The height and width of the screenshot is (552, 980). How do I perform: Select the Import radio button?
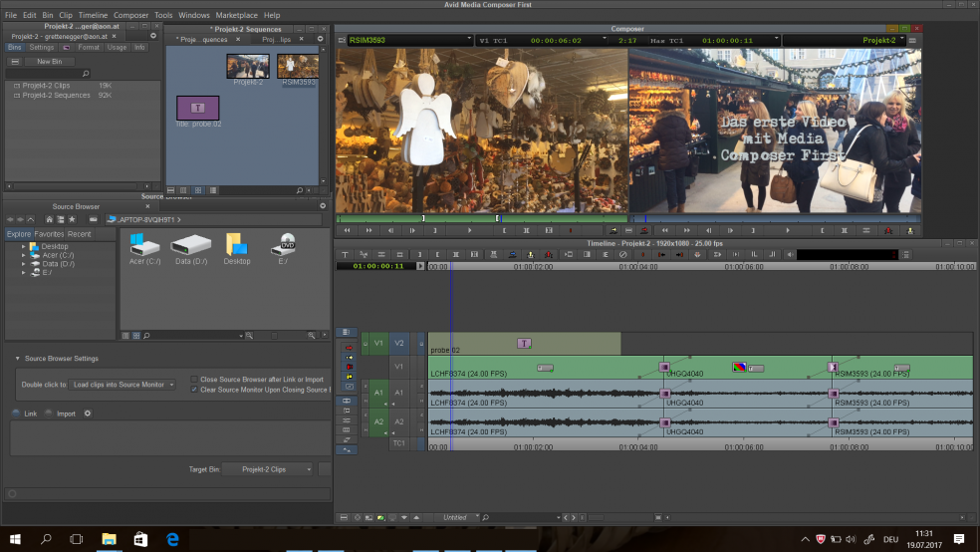click(48, 414)
